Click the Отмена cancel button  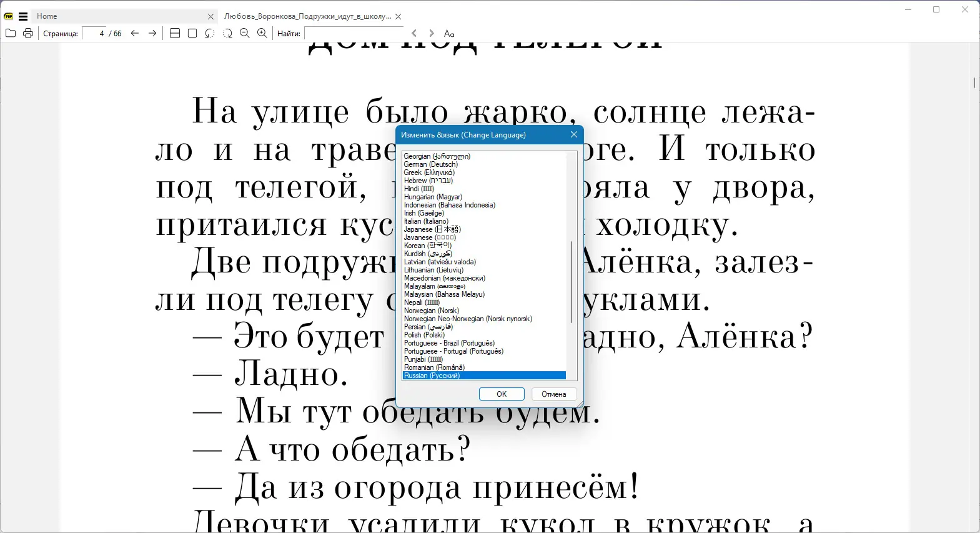tap(554, 394)
